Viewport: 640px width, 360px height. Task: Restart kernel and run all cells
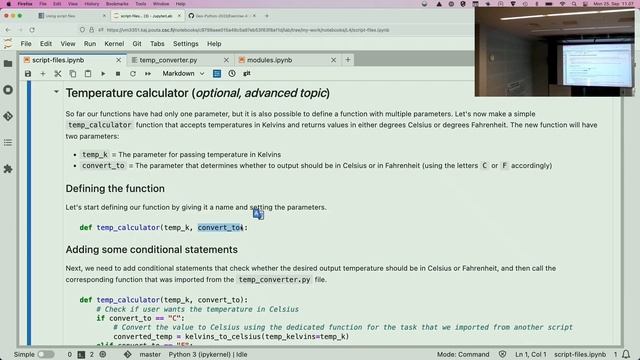[x=148, y=74]
